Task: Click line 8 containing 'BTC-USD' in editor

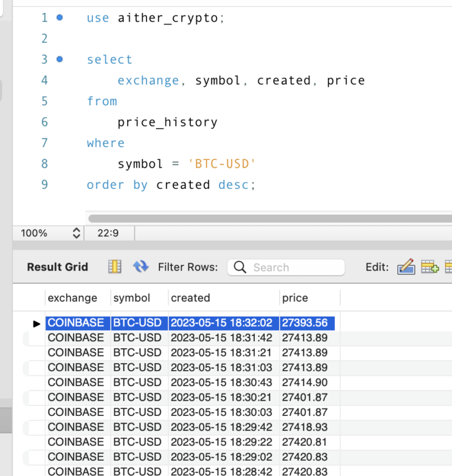Action: click(x=187, y=164)
